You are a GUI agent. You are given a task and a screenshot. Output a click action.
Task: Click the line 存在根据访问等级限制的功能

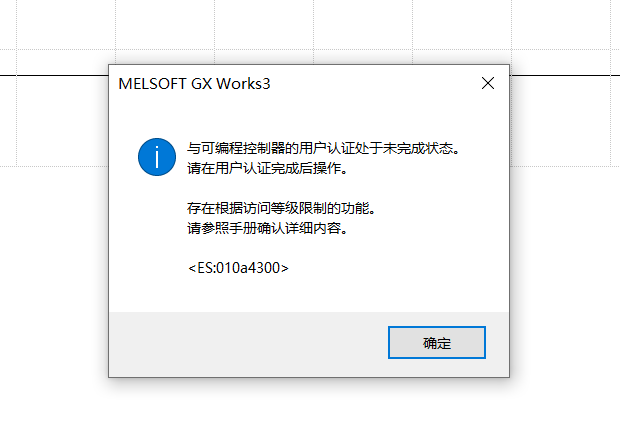pyautogui.click(x=282, y=208)
